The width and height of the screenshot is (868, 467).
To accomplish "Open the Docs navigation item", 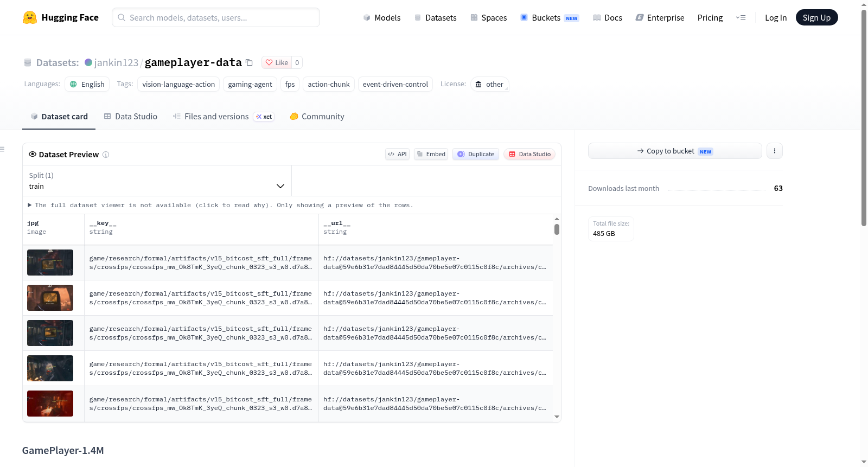I will point(607,18).
